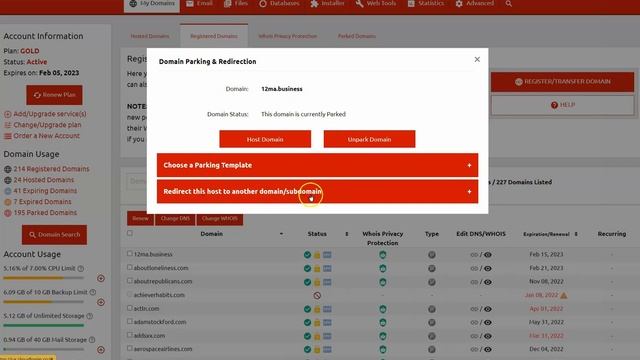
Task: Switch to Whois Privacy Protection tab
Action: (287, 36)
